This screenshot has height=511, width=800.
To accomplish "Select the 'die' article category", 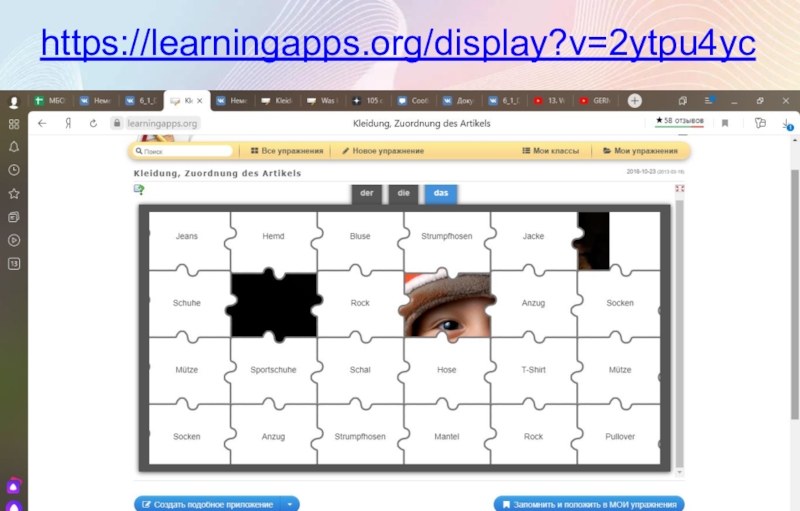I will click(403, 193).
